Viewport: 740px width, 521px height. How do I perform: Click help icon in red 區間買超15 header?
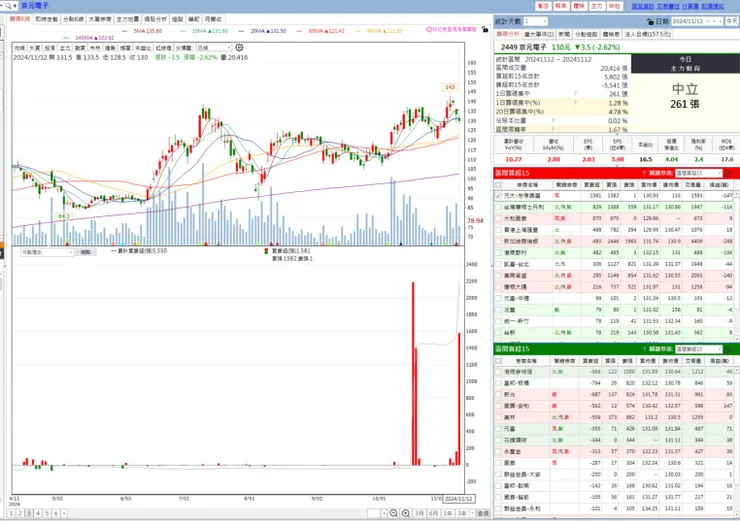(x=644, y=173)
